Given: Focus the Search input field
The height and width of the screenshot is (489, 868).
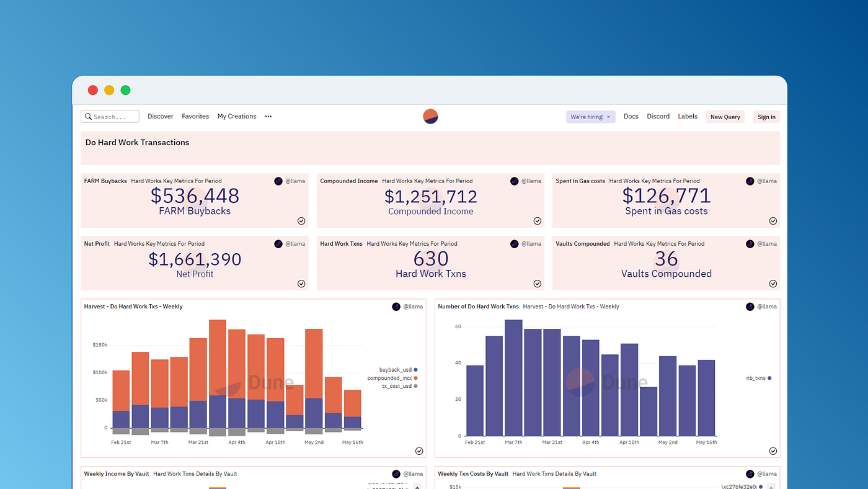Looking at the screenshot, I should pyautogui.click(x=110, y=117).
